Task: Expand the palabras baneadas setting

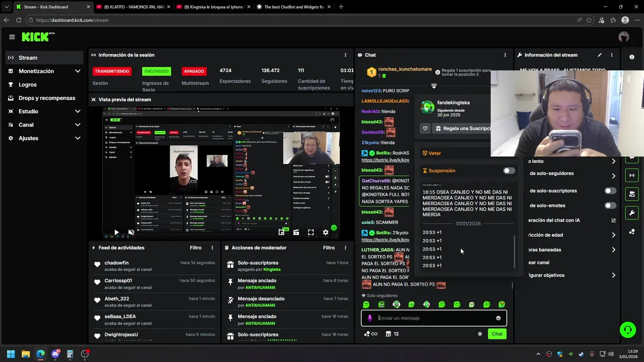Action: (x=613, y=250)
